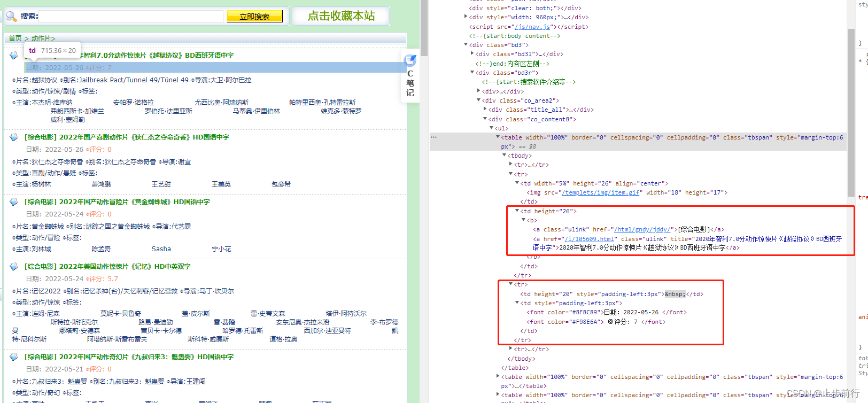Collapse the div class bd3r node
Image resolution: width=868 pixels, height=403 pixels.
click(x=472, y=73)
